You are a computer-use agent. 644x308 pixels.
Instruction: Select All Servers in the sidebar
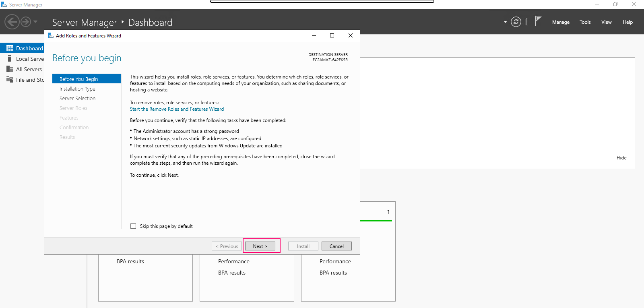click(x=22, y=69)
